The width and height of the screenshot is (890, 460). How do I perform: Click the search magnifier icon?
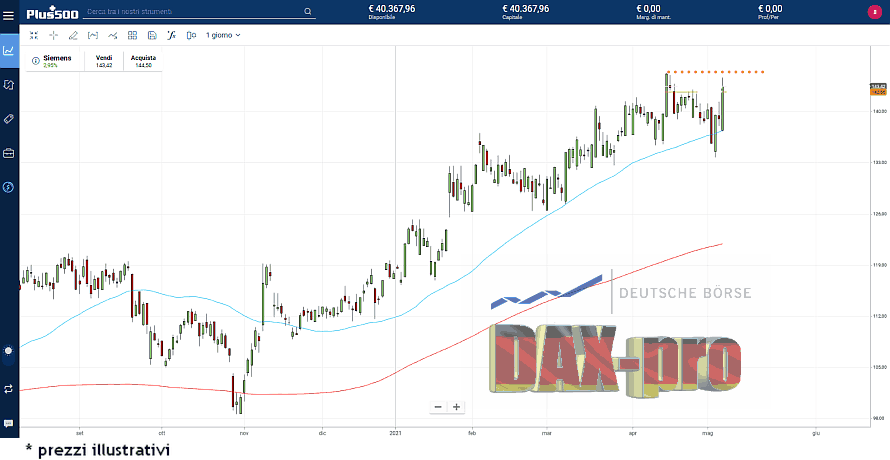point(308,11)
